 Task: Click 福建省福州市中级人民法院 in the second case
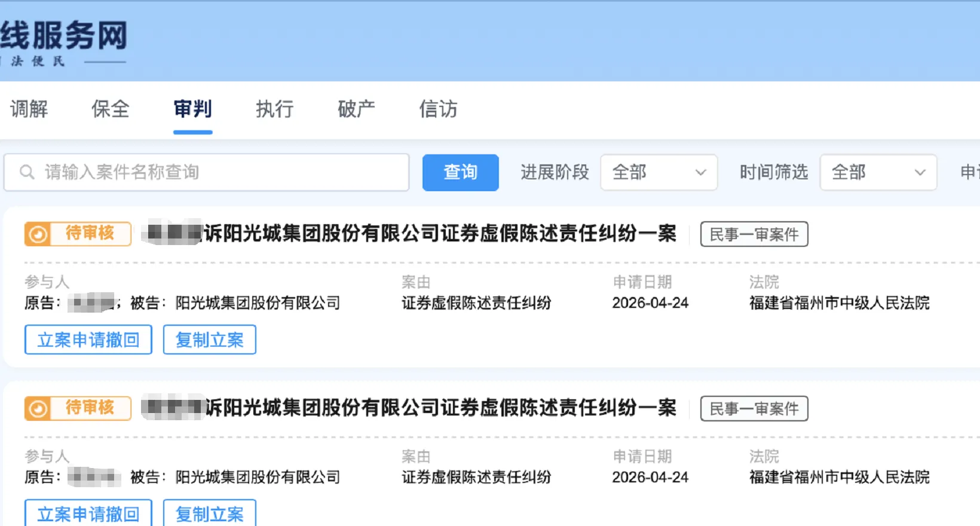coord(840,478)
